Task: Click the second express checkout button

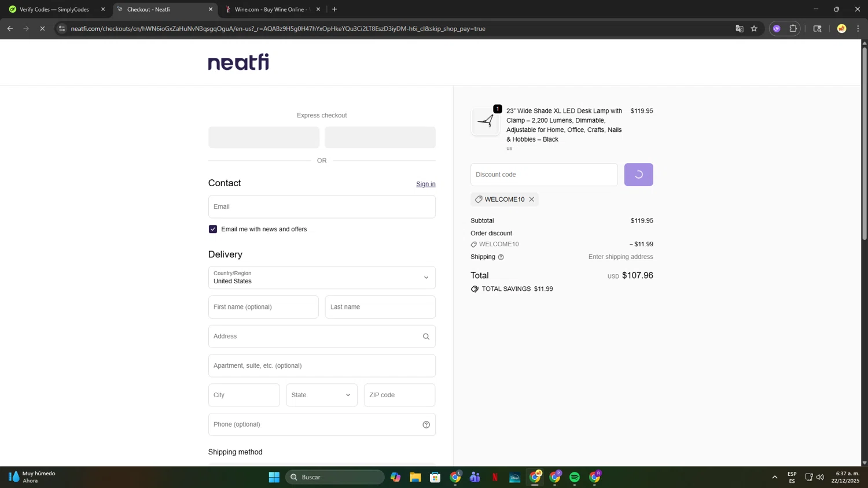Action: click(x=380, y=138)
